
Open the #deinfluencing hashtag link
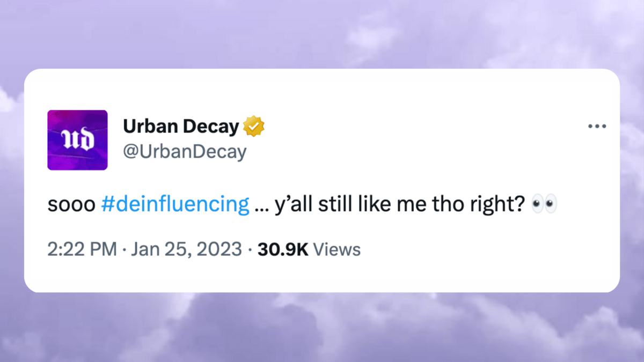(175, 204)
